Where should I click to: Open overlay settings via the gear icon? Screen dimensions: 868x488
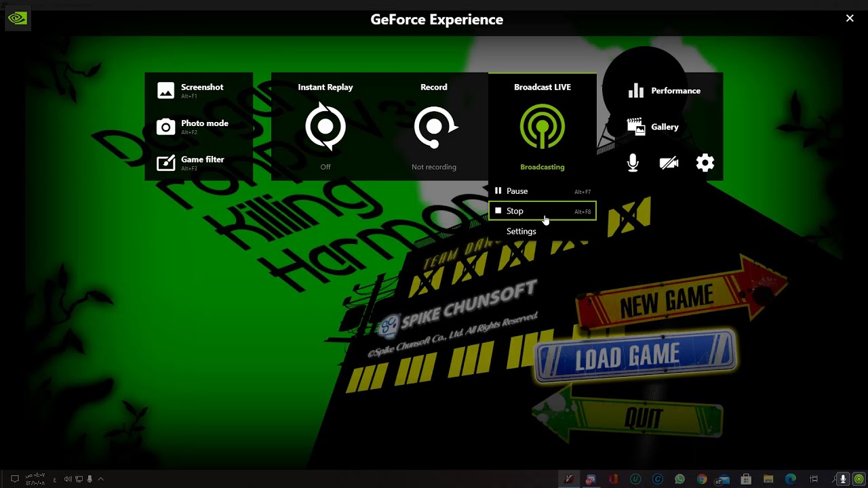click(x=705, y=163)
